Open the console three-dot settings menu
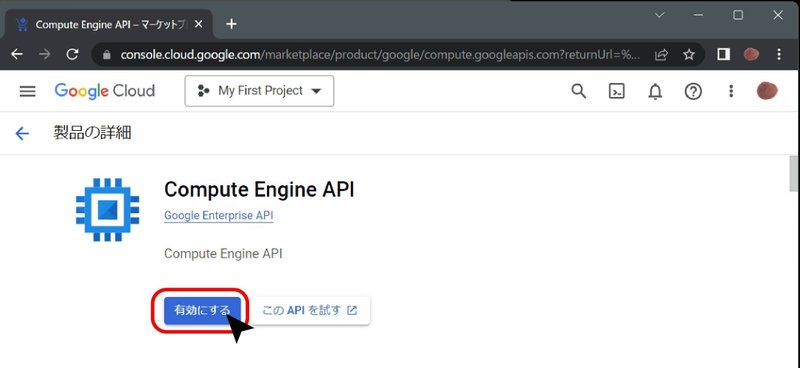The width and height of the screenshot is (800, 368). click(731, 91)
